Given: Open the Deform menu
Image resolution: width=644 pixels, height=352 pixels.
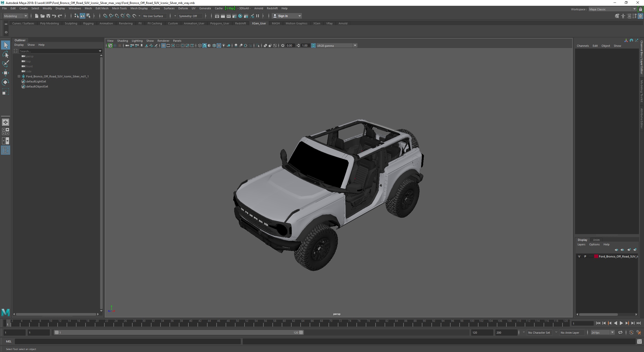Looking at the screenshot, I should [183, 8].
